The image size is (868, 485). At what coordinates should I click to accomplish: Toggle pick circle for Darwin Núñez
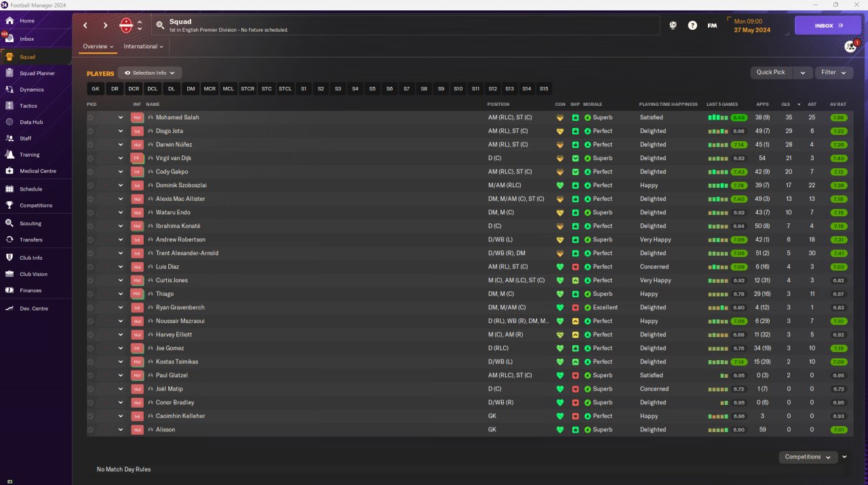click(90, 144)
